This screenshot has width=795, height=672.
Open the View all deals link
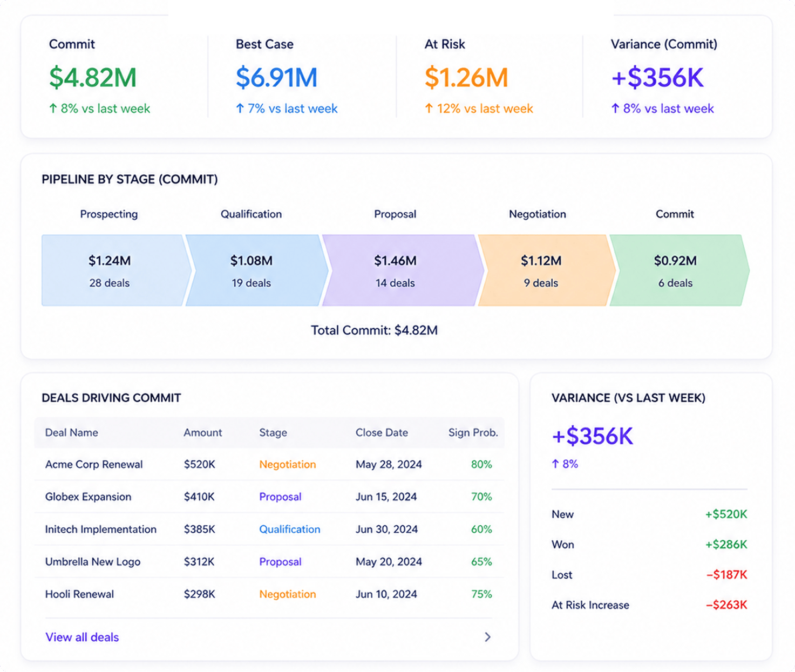click(82, 637)
